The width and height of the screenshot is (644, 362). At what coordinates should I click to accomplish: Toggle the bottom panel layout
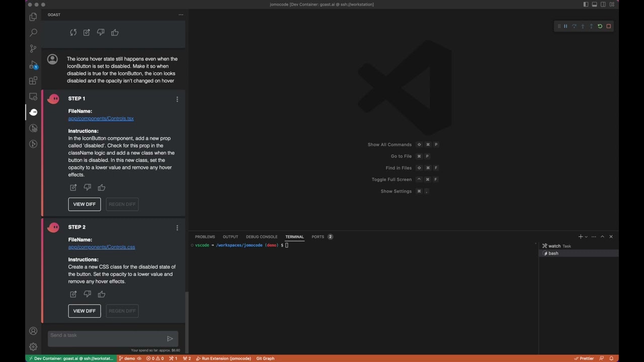(x=594, y=5)
